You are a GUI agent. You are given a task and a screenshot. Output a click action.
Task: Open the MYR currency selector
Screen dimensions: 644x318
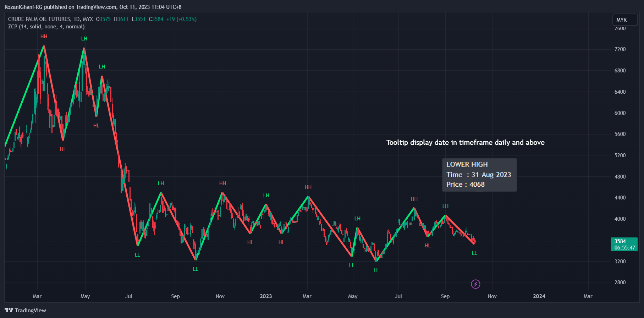625,20
